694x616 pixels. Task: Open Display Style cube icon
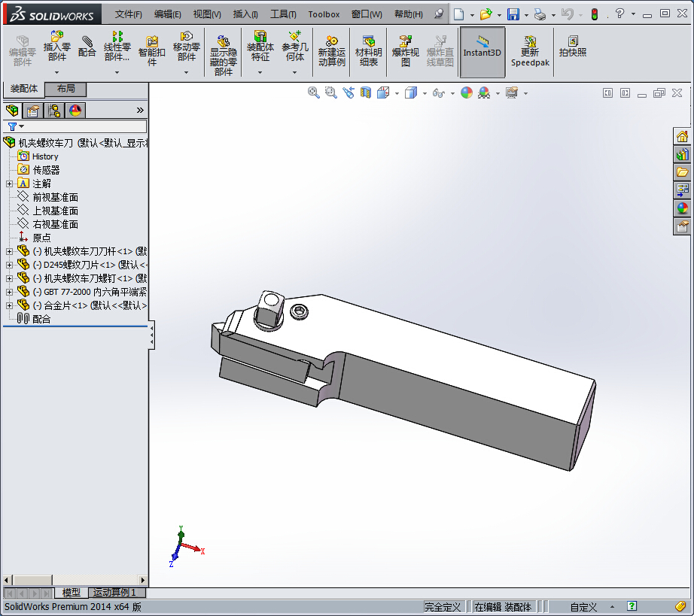pyautogui.click(x=411, y=93)
